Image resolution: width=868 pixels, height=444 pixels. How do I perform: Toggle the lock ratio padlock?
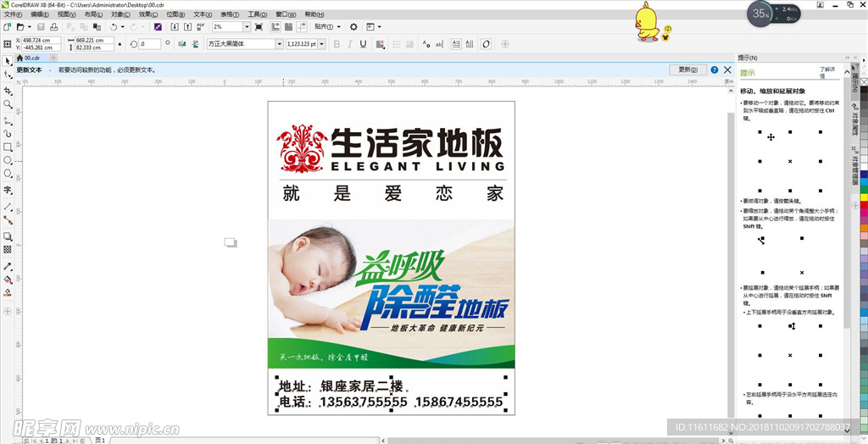tap(120, 44)
